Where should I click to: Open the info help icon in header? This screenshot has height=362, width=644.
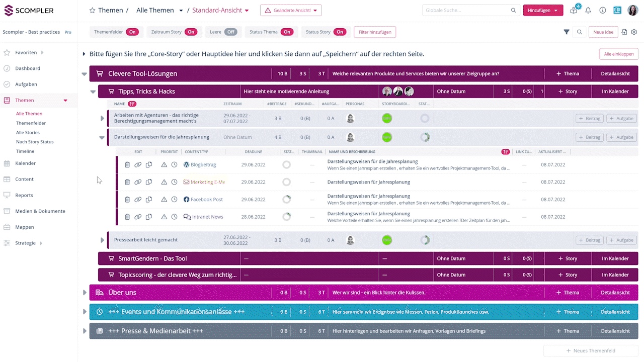click(603, 11)
